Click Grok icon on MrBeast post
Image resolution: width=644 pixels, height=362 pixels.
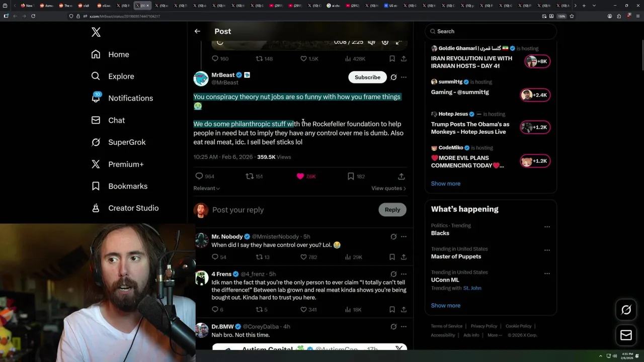393,77
